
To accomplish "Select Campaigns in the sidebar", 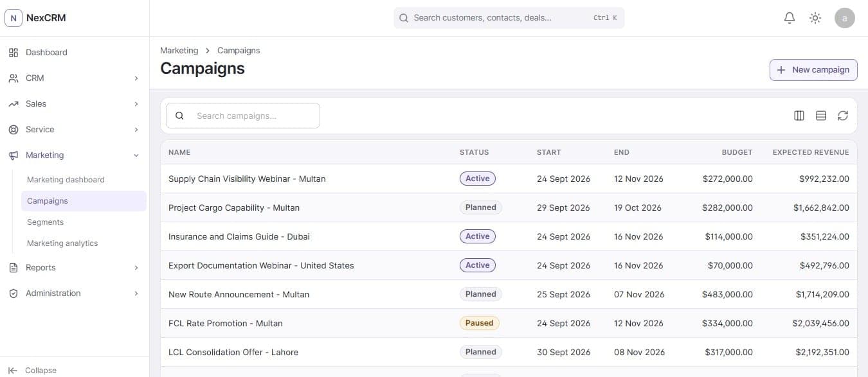I will pyautogui.click(x=84, y=201).
